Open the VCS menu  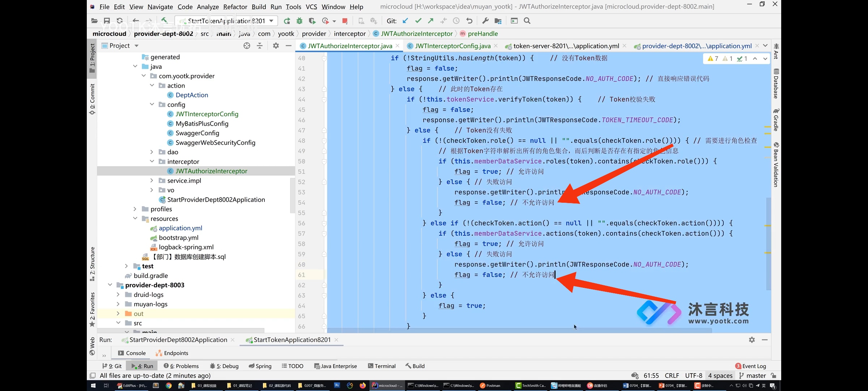[x=311, y=7]
